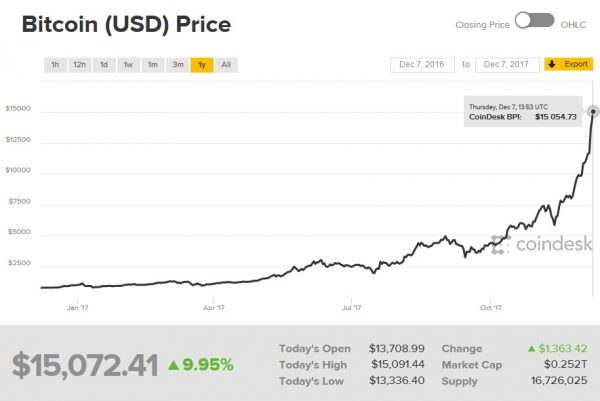Choose the 1w time range
Screen dimensions: 600x401
(128, 65)
